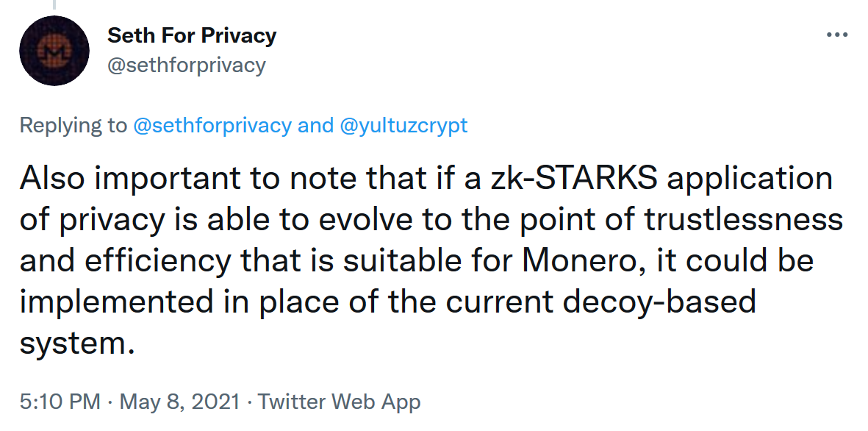
Task: Click "and" between the reply handles
Action: tap(315, 125)
